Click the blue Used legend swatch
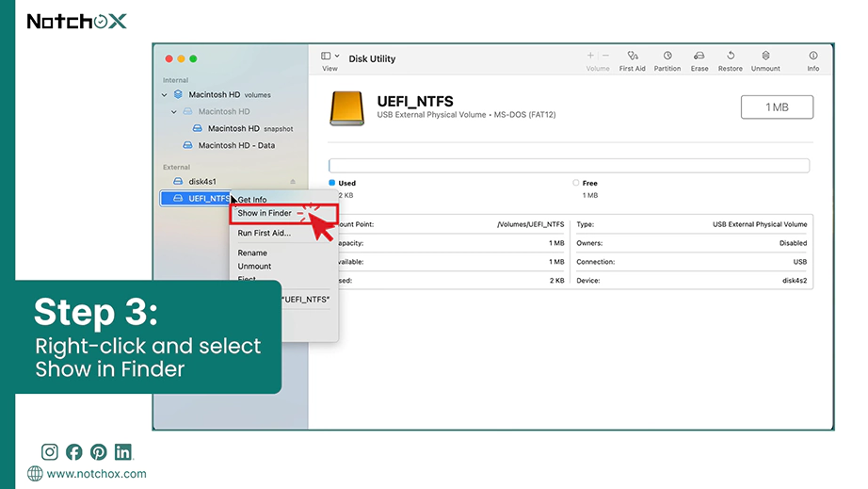 (x=332, y=183)
